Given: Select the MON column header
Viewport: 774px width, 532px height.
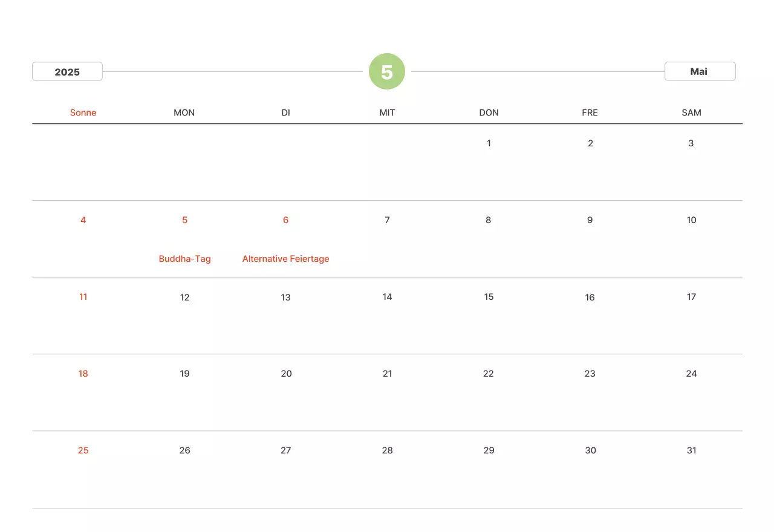Looking at the screenshot, I should click(x=184, y=112).
